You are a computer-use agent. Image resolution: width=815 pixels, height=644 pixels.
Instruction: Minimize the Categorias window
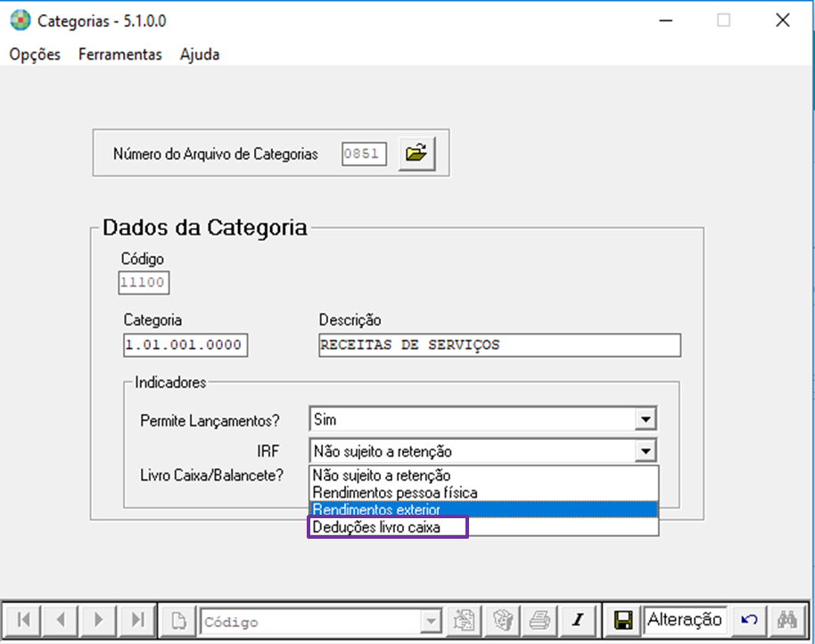tap(666, 21)
